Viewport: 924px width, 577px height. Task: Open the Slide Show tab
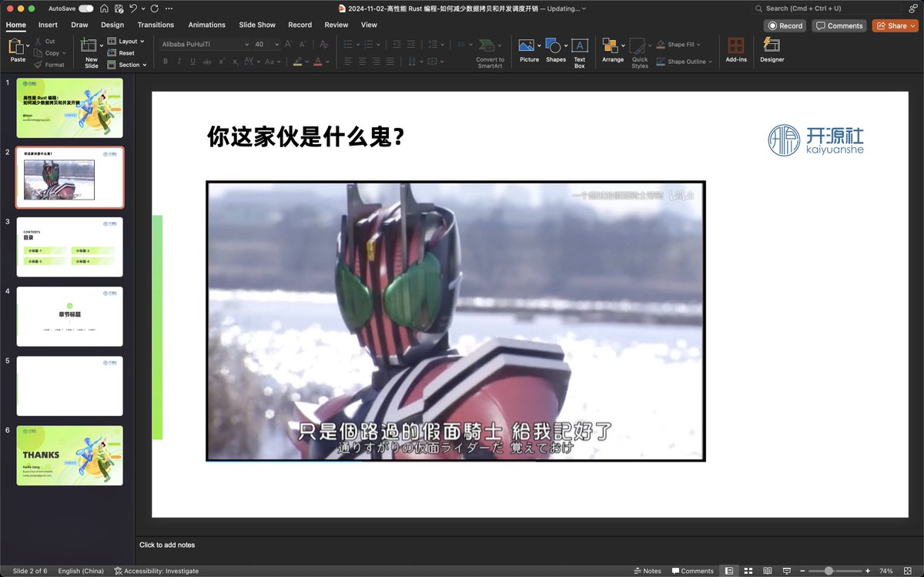(257, 25)
